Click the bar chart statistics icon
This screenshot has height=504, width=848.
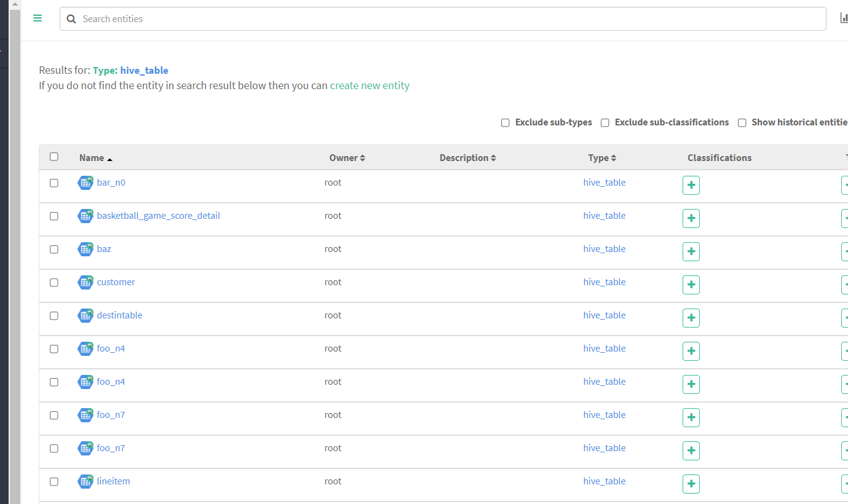[x=844, y=17]
